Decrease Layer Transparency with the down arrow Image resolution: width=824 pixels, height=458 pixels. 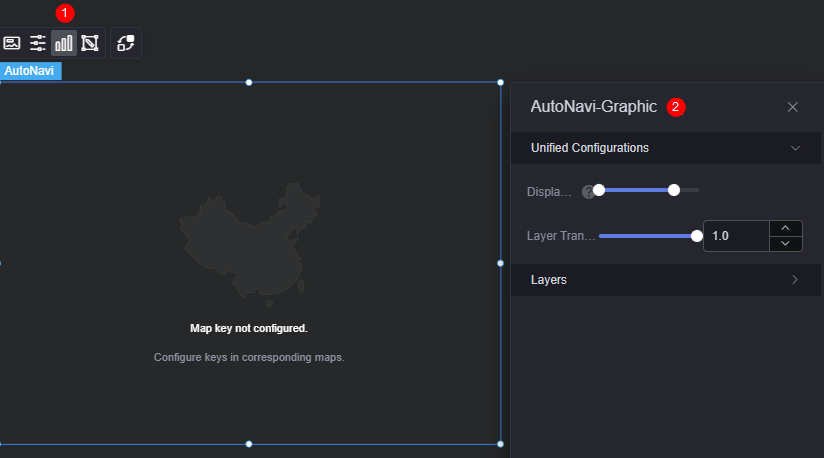(786, 244)
